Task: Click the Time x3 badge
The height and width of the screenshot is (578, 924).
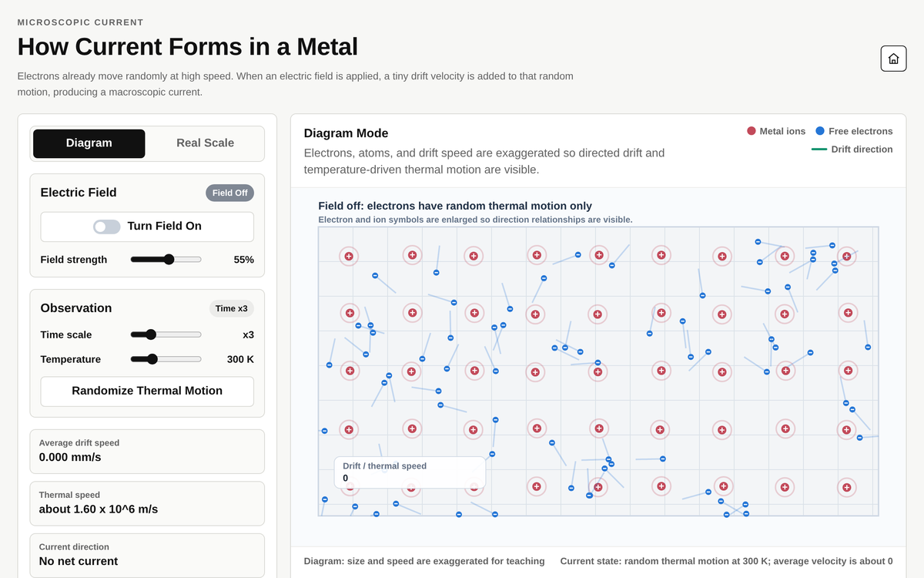Action: pyautogui.click(x=232, y=308)
